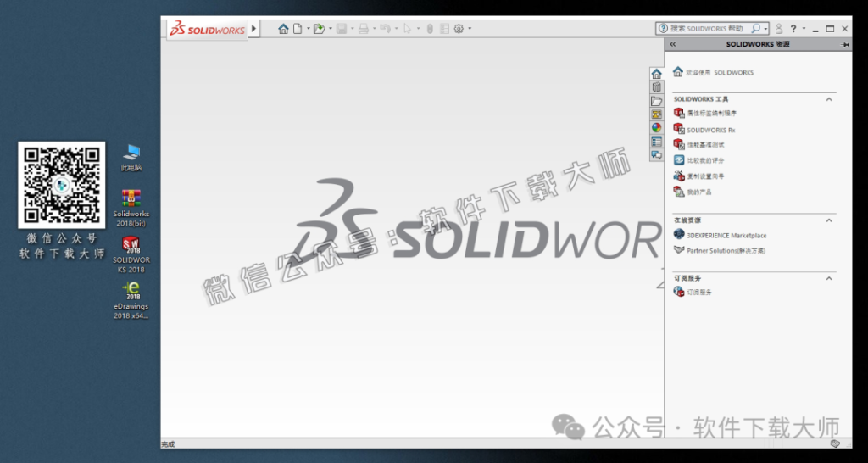Viewport: 868px width, 463px height.
Task: Collapse the SOLIDWORKS 工具 section
Action: click(x=829, y=99)
